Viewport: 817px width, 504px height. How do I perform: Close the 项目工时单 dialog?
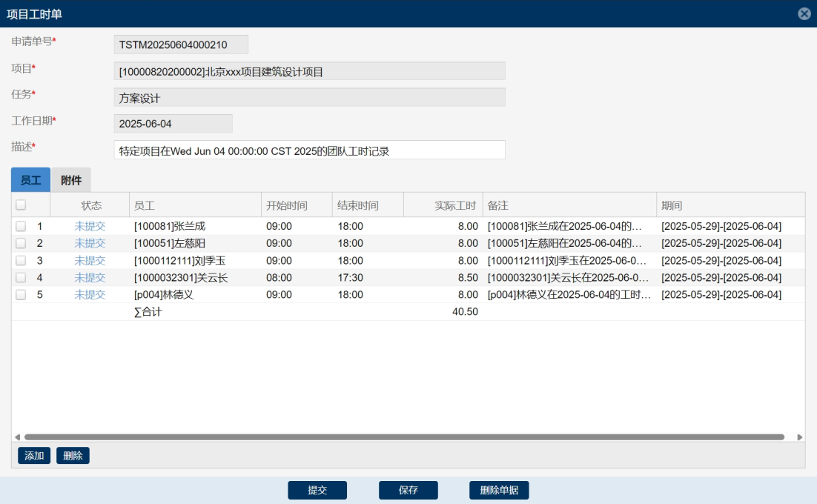coord(804,14)
